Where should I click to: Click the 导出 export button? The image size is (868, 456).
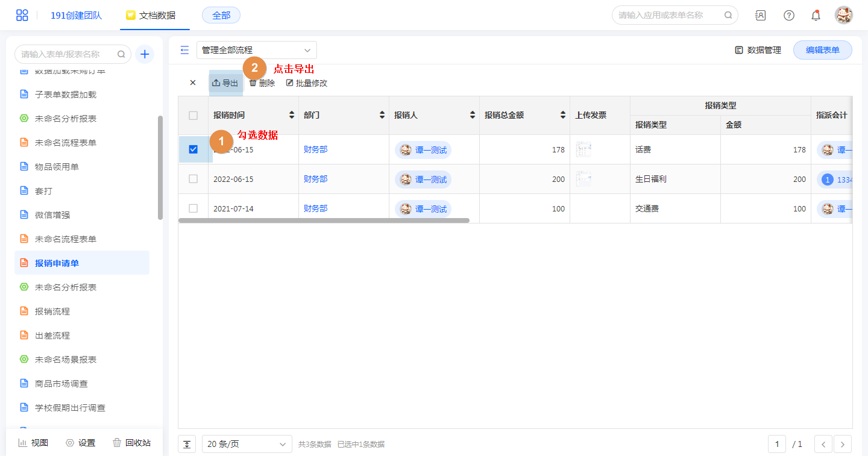pos(225,83)
